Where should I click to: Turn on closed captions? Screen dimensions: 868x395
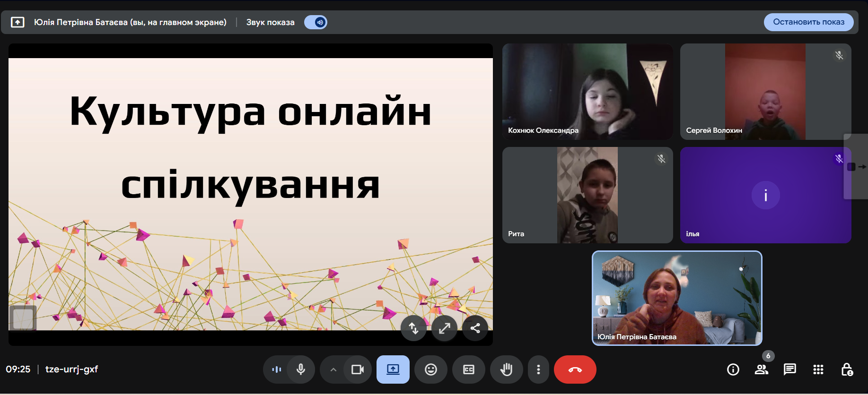tap(468, 369)
